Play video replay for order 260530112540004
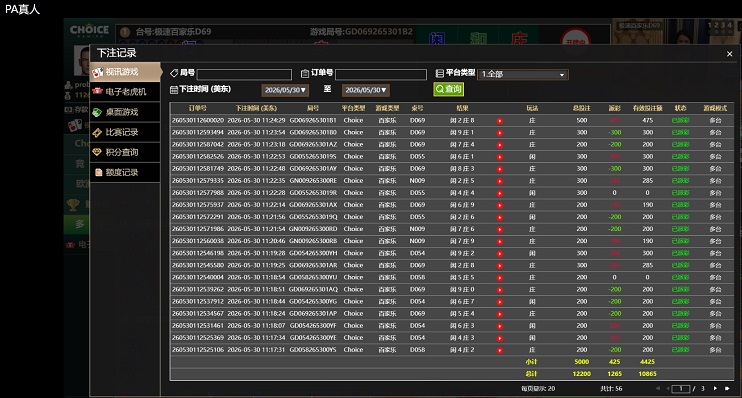Screen dimensions: 742x398 pyautogui.click(x=499, y=278)
